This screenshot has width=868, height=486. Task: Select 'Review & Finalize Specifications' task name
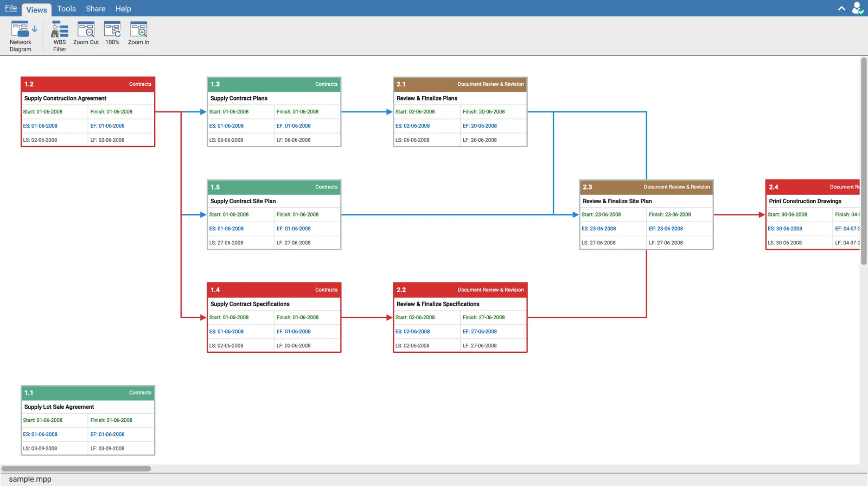click(x=438, y=304)
